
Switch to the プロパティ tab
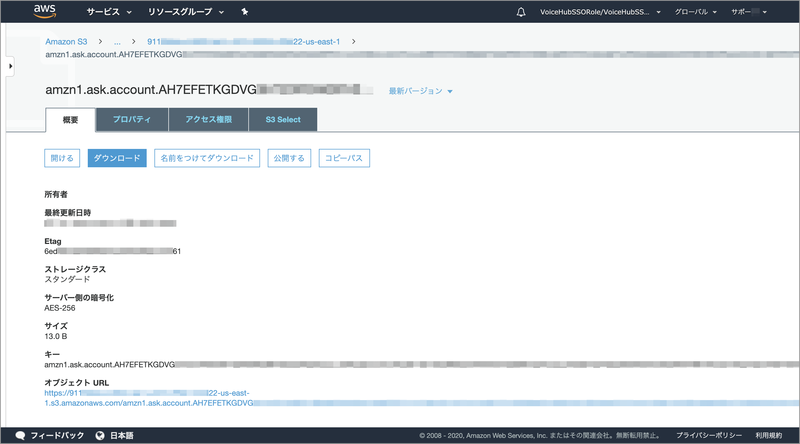click(132, 119)
